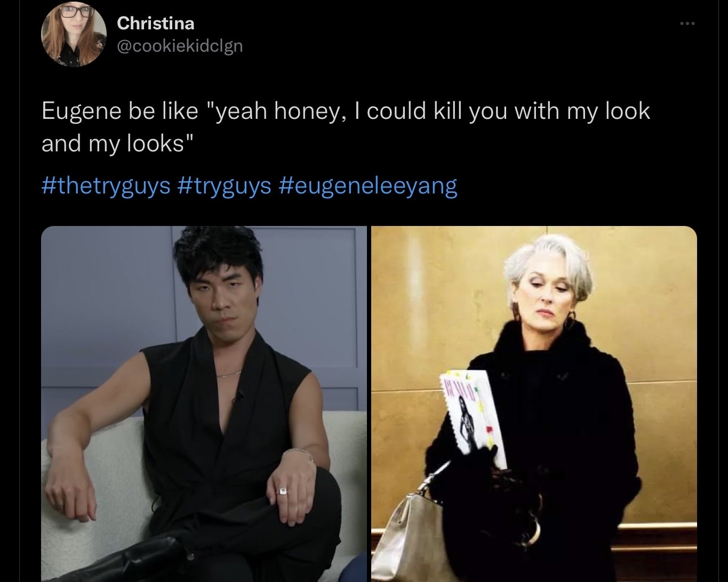Open the #eugeneleeyang hashtag
This screenshot has height=582, width=728.
coord(367,185)
